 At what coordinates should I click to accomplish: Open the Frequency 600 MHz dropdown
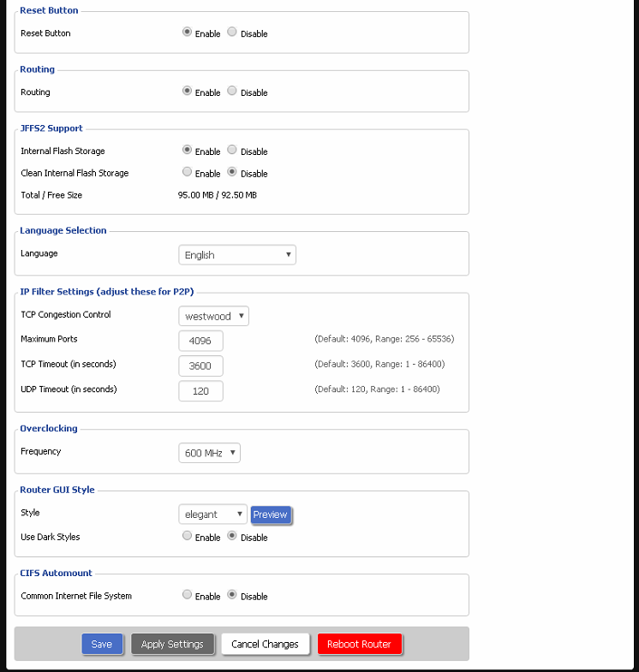point(209,453)
